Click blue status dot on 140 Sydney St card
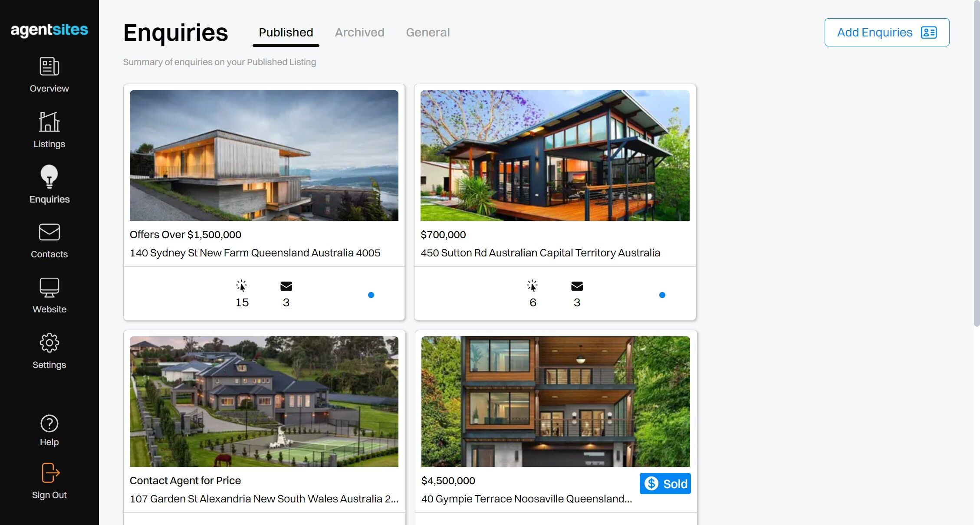 pyautogui.click(x=371, y=295)
